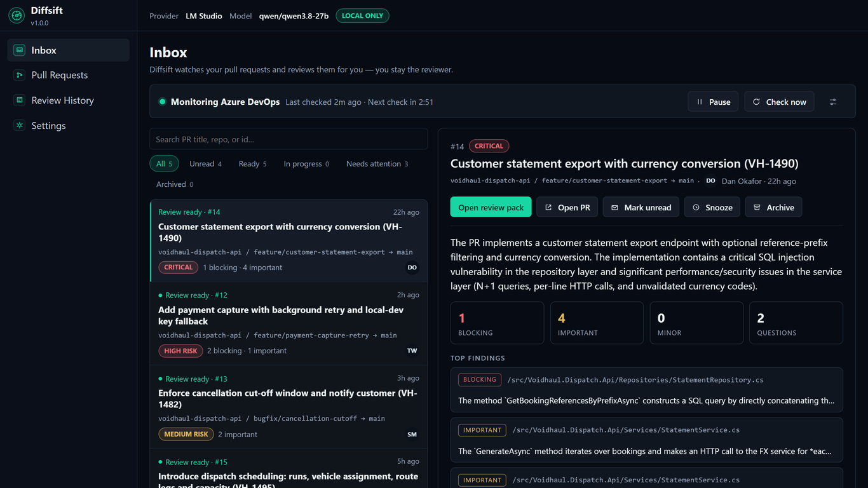Filter inbox by Unread
Screen dimensions: 868x488
coord(205,164)
